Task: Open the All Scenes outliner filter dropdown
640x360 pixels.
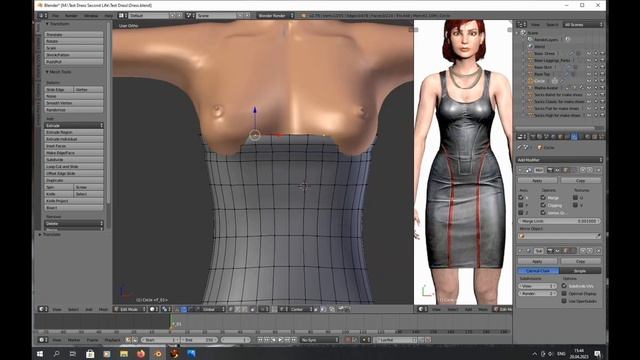Action: 582,25
